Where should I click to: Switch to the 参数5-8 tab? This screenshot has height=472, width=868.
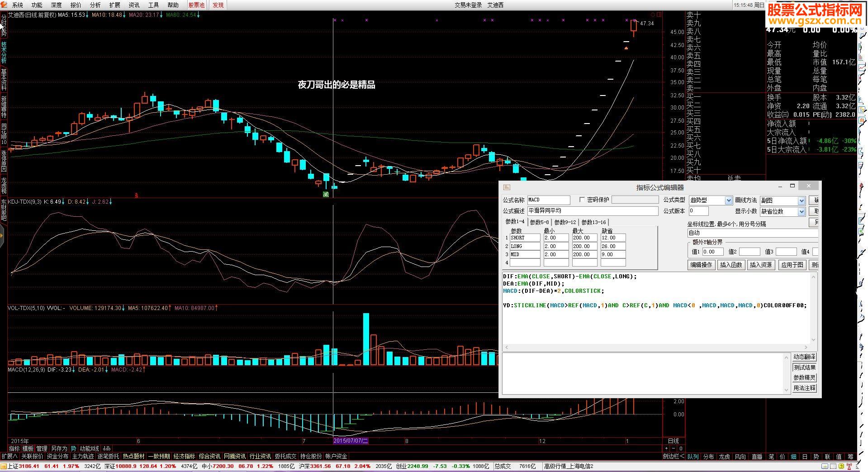point(539,222)
